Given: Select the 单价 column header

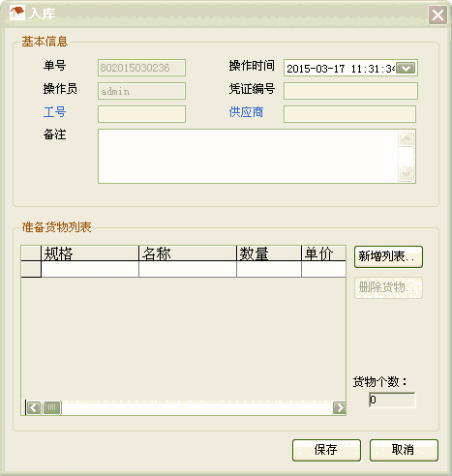Looking at the screenshot, I should [x=323, y=253].
